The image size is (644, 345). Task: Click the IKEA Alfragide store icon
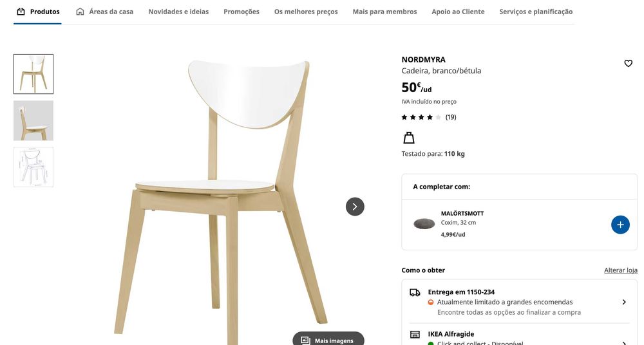point(415,334)
